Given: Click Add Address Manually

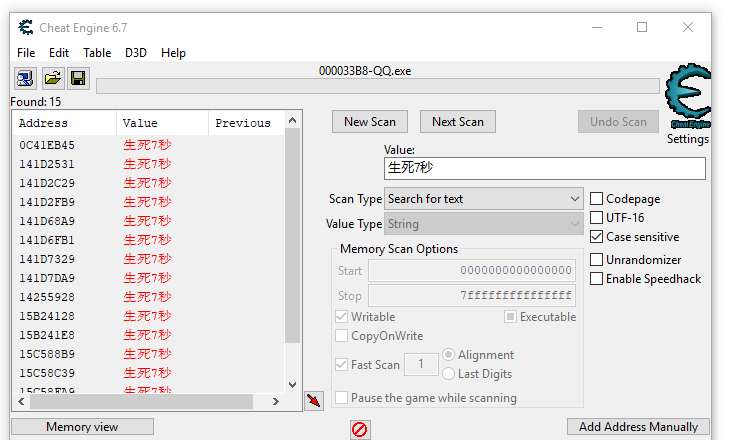Looking at the screenshot, I should click(638, 426).
